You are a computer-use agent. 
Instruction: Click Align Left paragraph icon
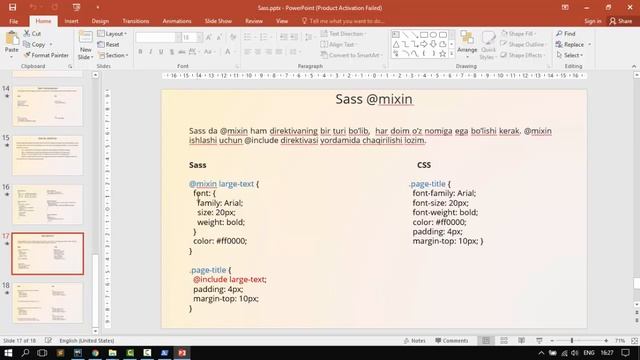[248, 52]
